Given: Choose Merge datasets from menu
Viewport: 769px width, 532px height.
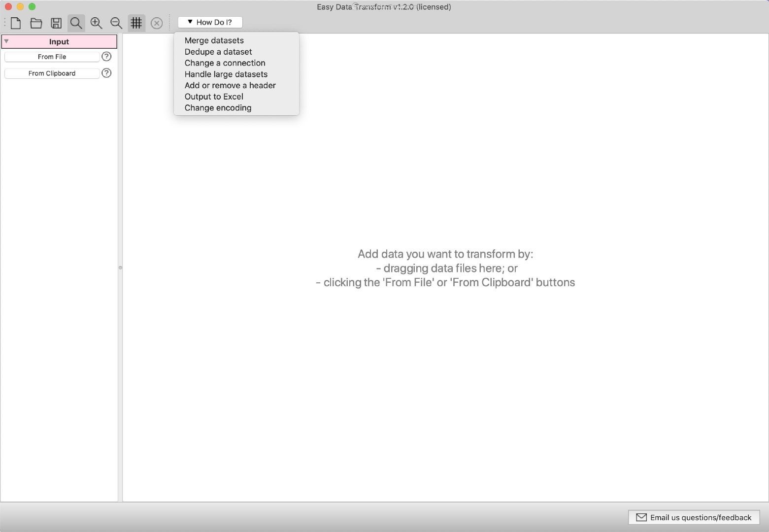Looking at the screenshot, I should pyautogui.click(x=214, y=40).
